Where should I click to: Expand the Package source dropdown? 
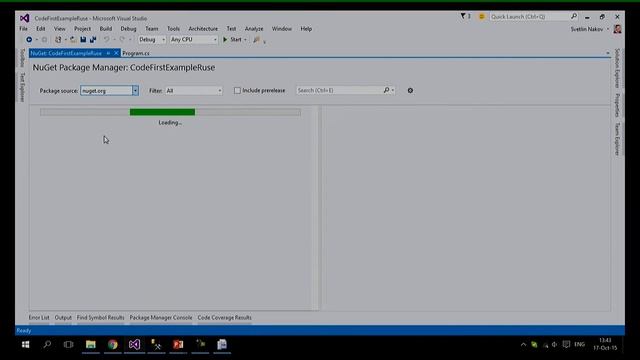[x=135, y=91]
